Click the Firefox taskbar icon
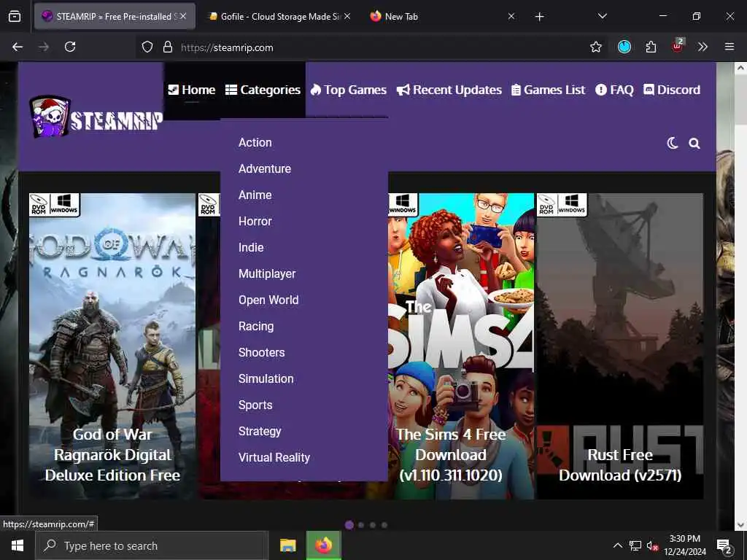Screen dimensions: 747x560 point(323,545)
